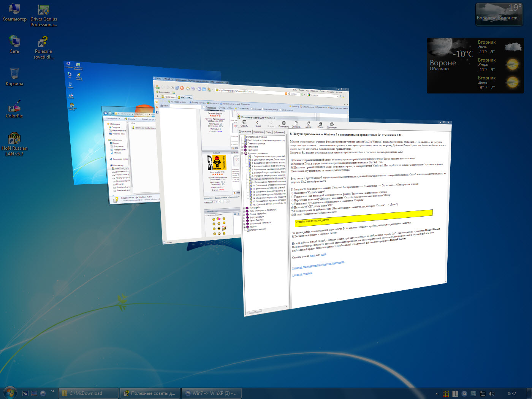Click the Полезные советы taskbar button
Viewport: 532px width, 399px height.
[x=150, y=393]
